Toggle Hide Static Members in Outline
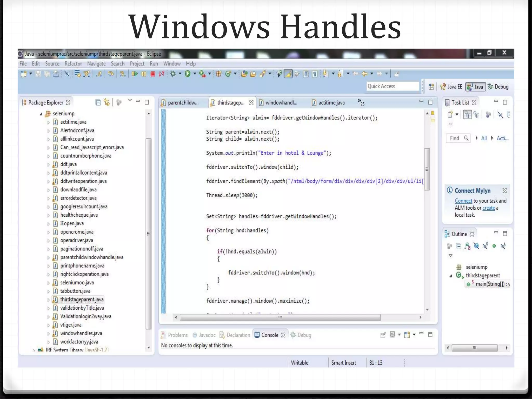 (485, 246)
